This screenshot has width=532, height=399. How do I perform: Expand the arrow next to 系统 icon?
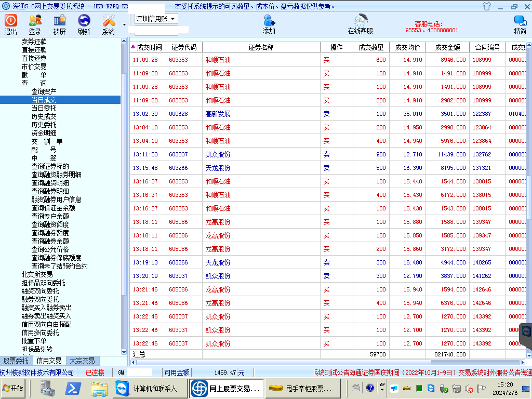(x=124, y=24)
